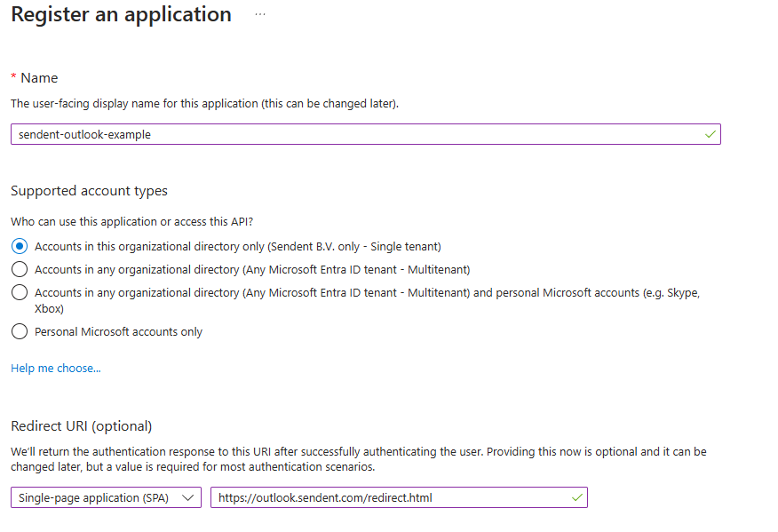
Task: Click the Name field label
Action: pos(39,78)
